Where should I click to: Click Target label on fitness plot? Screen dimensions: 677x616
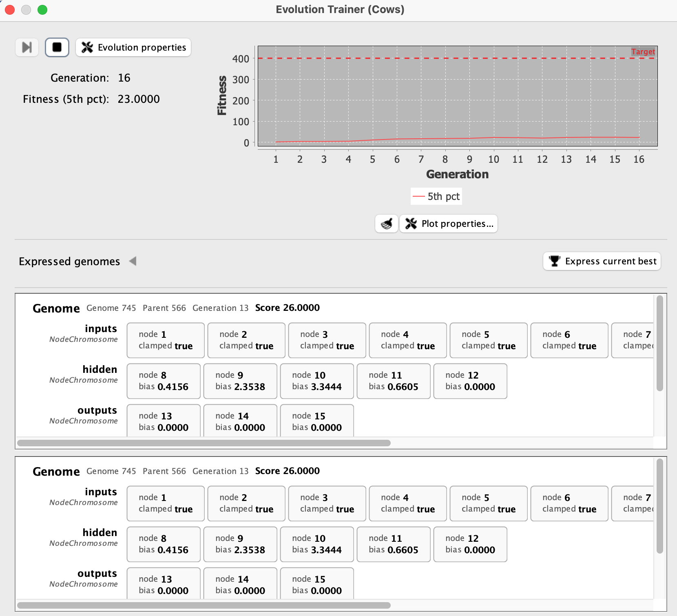[x=643, y=51]
